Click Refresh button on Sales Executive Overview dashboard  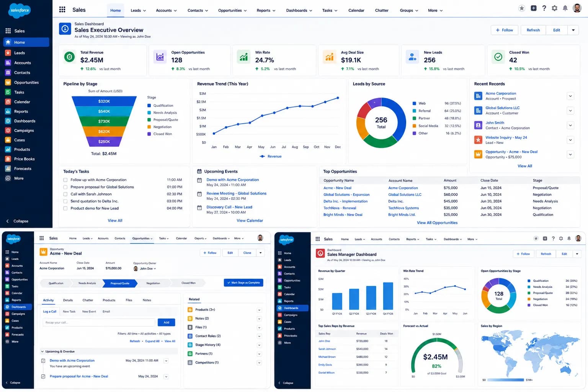[533, 30]
